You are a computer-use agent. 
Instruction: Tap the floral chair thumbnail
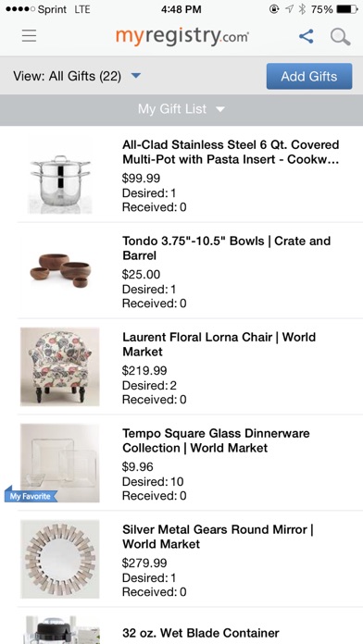coord(60,366)
